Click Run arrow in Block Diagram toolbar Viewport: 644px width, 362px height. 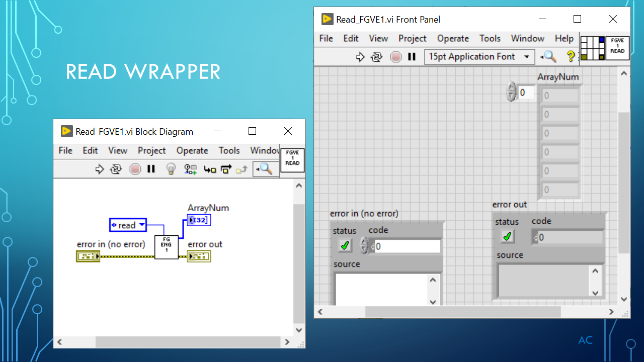(x=100, y=169)
